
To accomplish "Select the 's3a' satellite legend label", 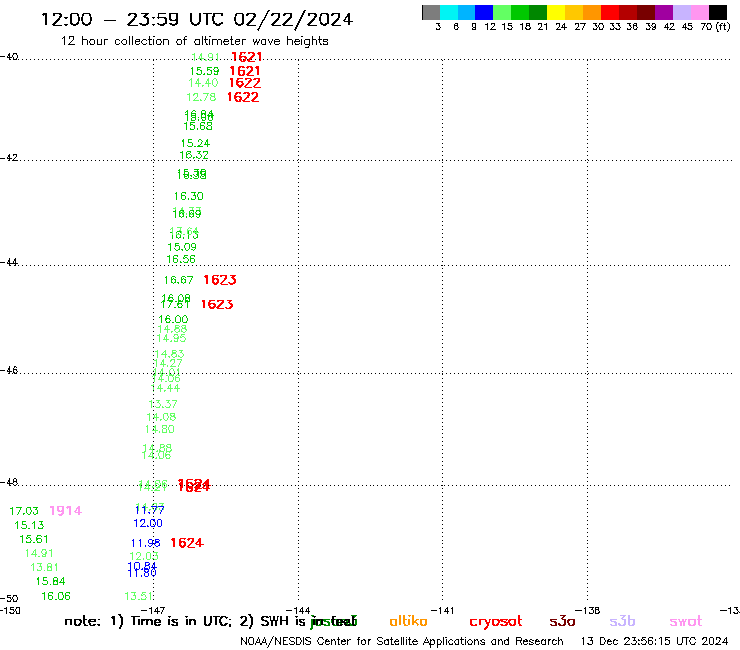I will [562, 622].
